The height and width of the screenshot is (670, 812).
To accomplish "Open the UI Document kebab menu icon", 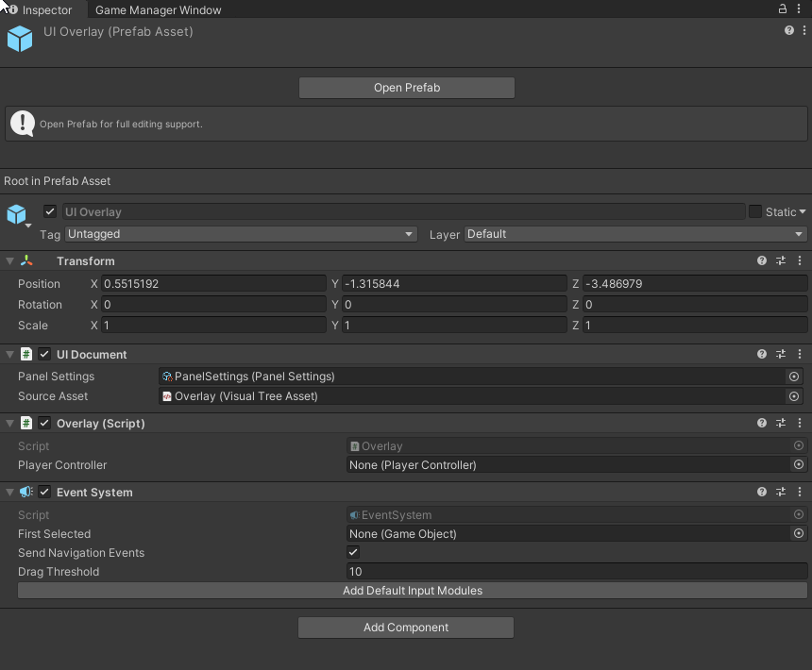I will click(799, 354).
